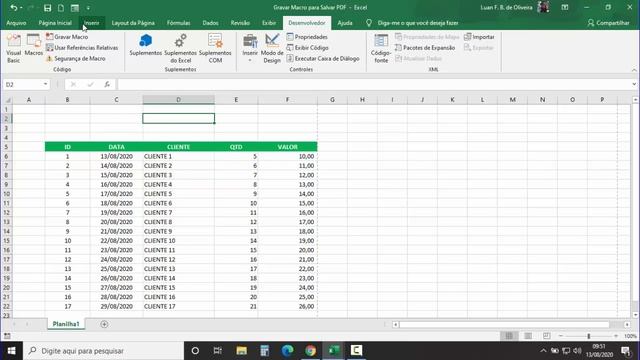Zoom out with minus button
This screenshot has height=360, width=640.
[561, 336]
